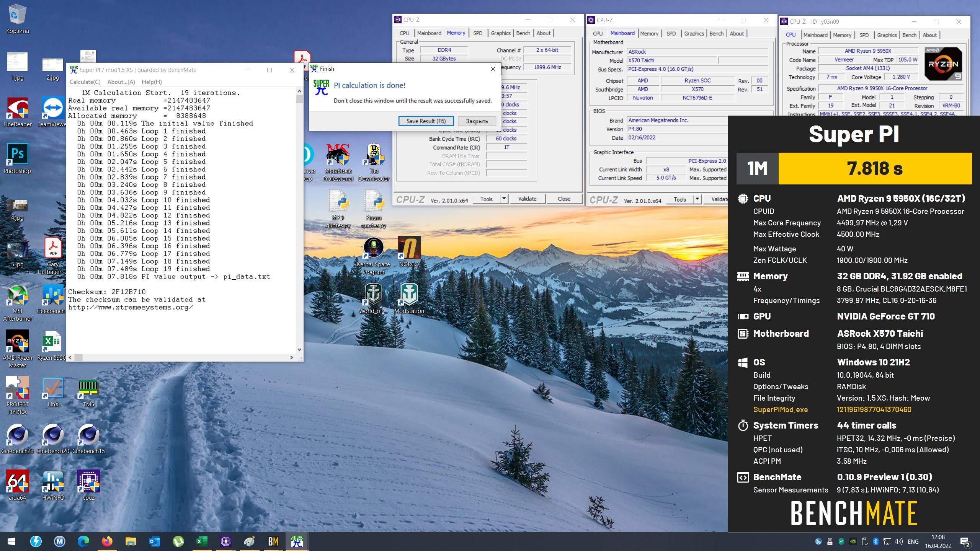The image size is (980, 551).
Task: Open Bench tab in CPU-Z y03n09 window
Action: coord(910,35)
